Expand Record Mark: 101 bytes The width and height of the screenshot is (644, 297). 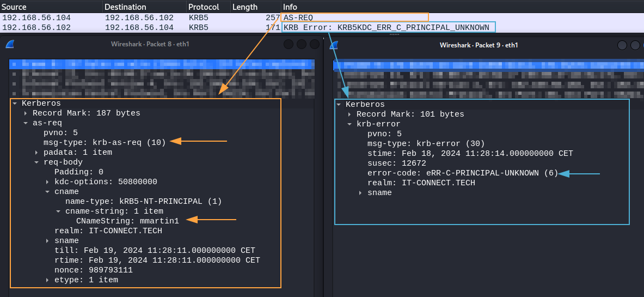point(349,114)
